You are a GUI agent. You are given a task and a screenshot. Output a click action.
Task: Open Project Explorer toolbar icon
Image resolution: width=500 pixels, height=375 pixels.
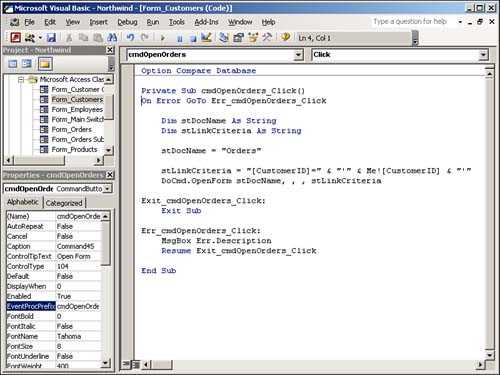224,37
